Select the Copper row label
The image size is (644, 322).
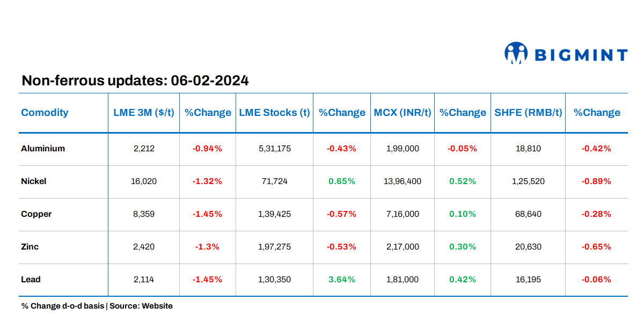(36, 214)
